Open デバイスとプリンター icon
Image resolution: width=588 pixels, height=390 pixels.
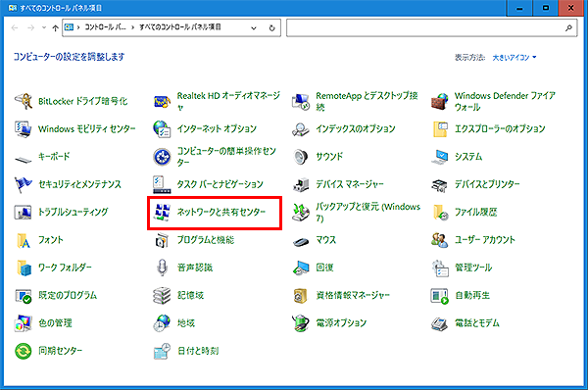[x=439, y=184]
